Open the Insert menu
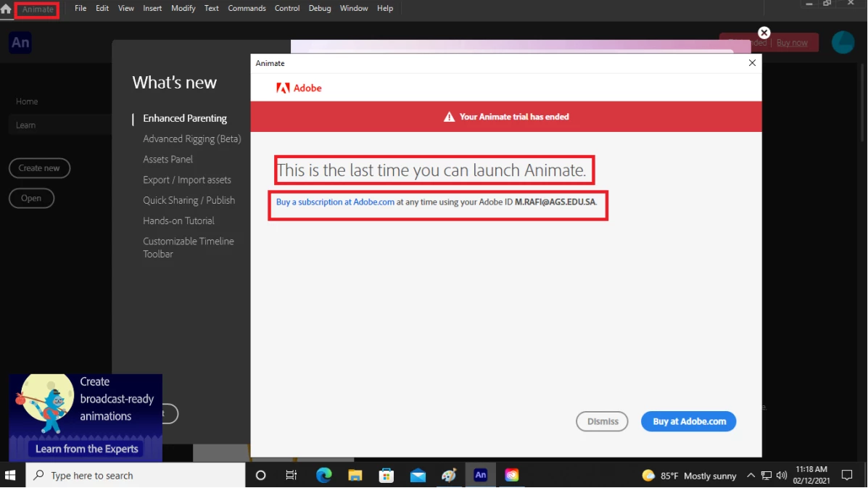The width and height of the screenshot is (868, 488). (152, 8)
